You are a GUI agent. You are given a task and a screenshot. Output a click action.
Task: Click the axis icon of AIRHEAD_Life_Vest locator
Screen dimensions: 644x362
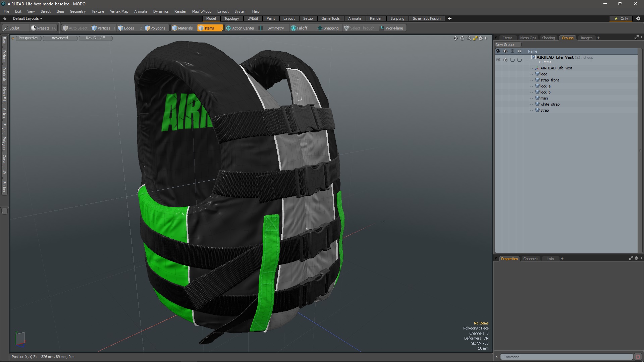[x=537, y=68]
